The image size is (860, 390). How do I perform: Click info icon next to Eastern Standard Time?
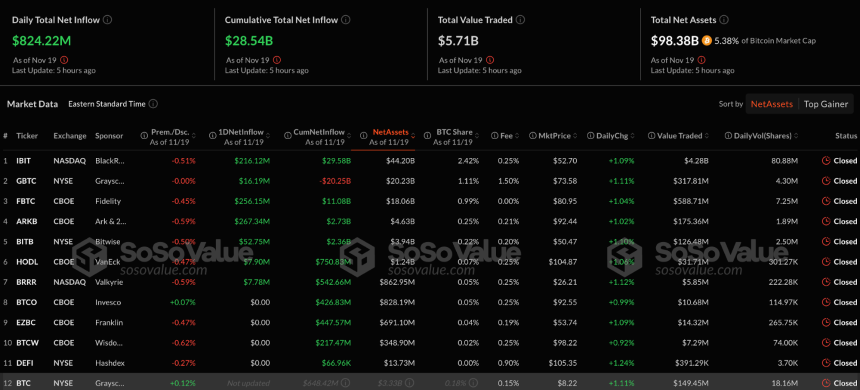click(154, 104)
